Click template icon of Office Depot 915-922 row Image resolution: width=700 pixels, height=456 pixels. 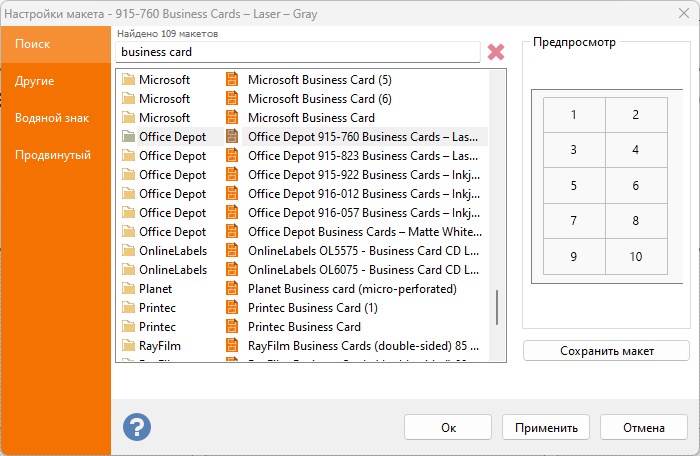[232, 174]
